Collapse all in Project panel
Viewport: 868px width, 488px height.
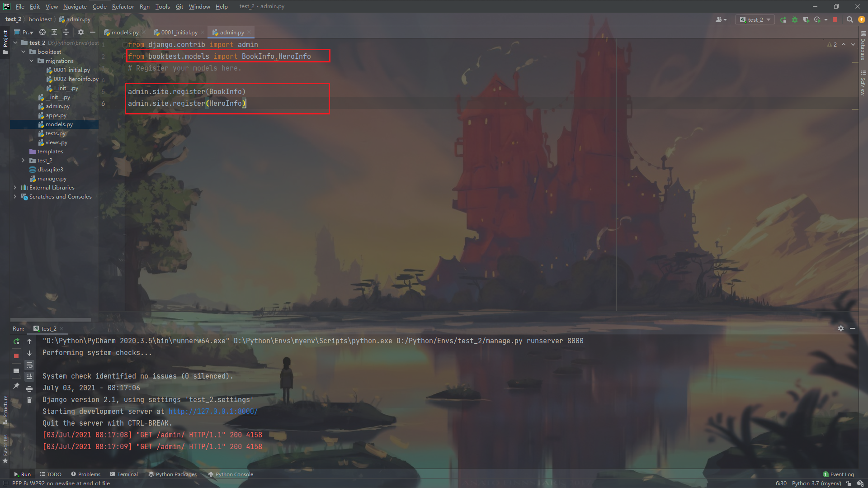(x=66, y=32)
